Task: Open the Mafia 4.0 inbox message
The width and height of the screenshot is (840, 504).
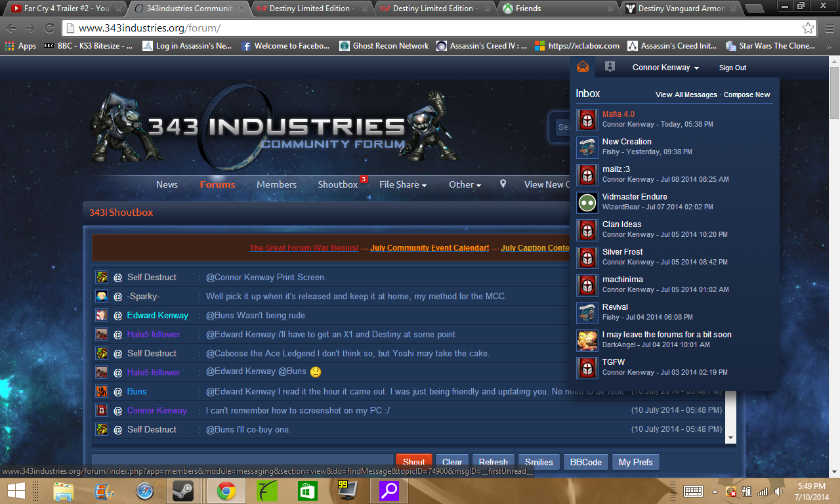Action: (618, 114)
